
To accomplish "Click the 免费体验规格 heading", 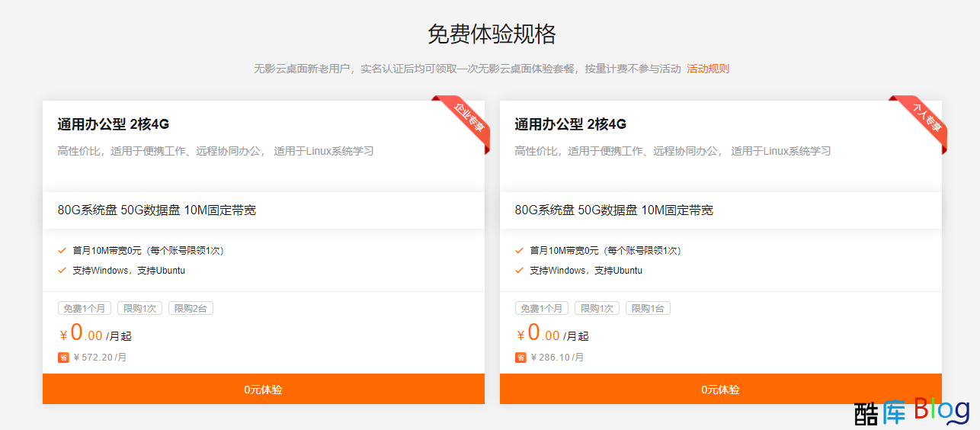I will (491, 34).
